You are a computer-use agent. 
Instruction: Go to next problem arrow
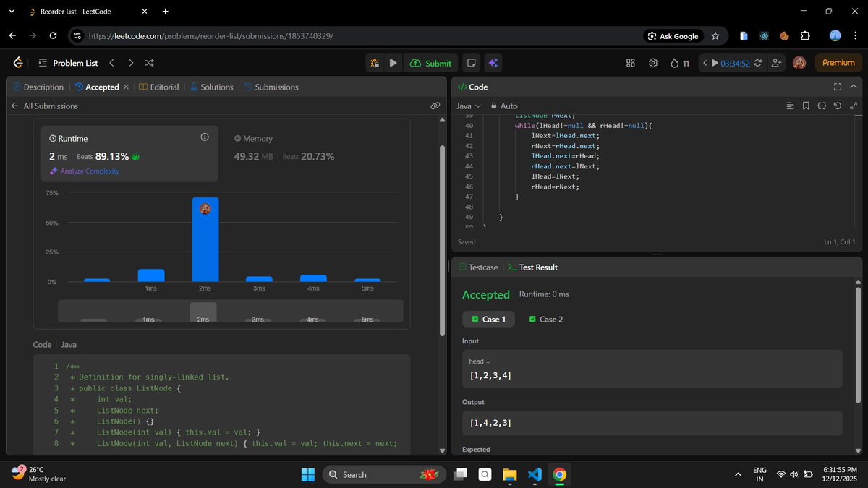pos(130,63)
